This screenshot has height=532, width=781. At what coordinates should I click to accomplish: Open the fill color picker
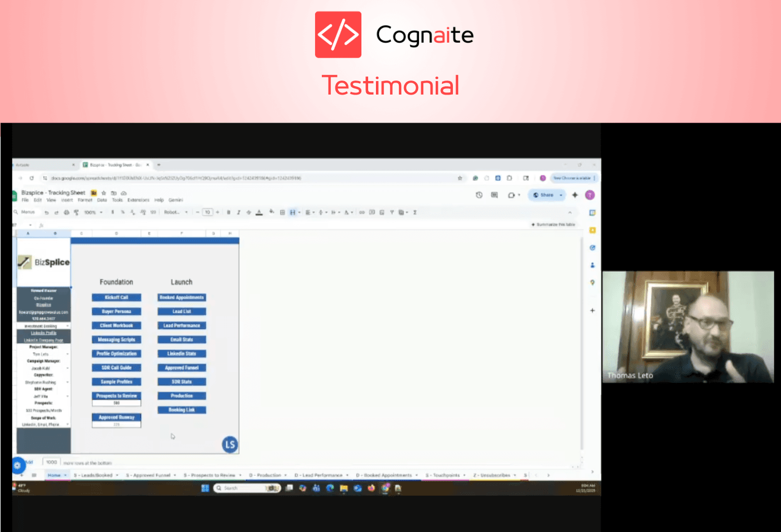(x=271, y=212)
